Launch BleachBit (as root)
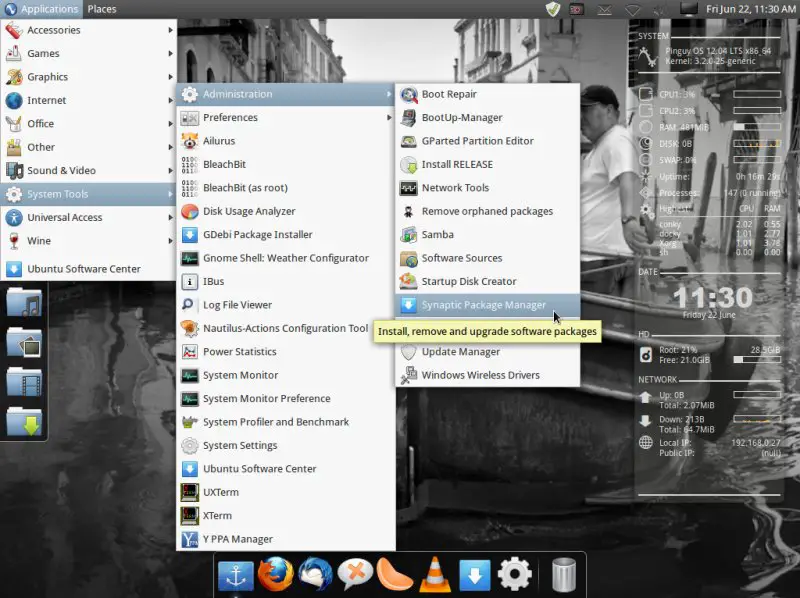 coord(245,187)
